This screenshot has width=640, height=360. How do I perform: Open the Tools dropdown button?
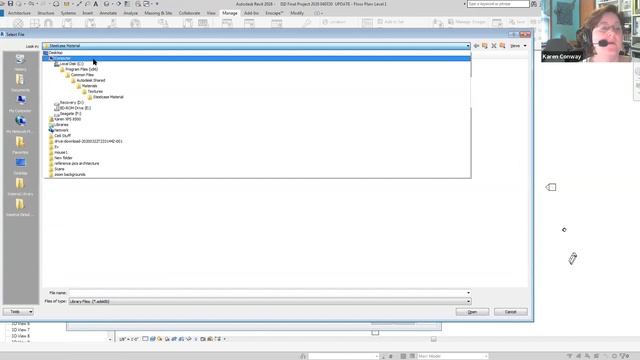tap(18, 311)
